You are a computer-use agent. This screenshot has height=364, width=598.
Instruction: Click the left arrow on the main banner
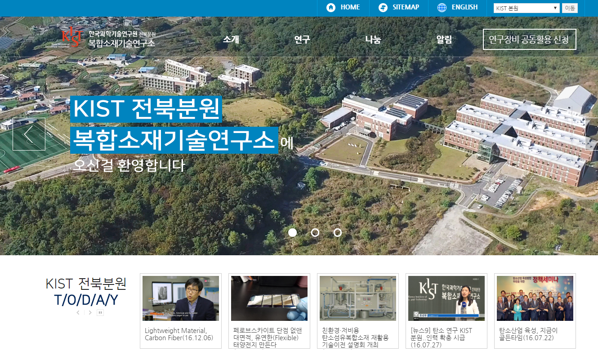tap(29, 134)
